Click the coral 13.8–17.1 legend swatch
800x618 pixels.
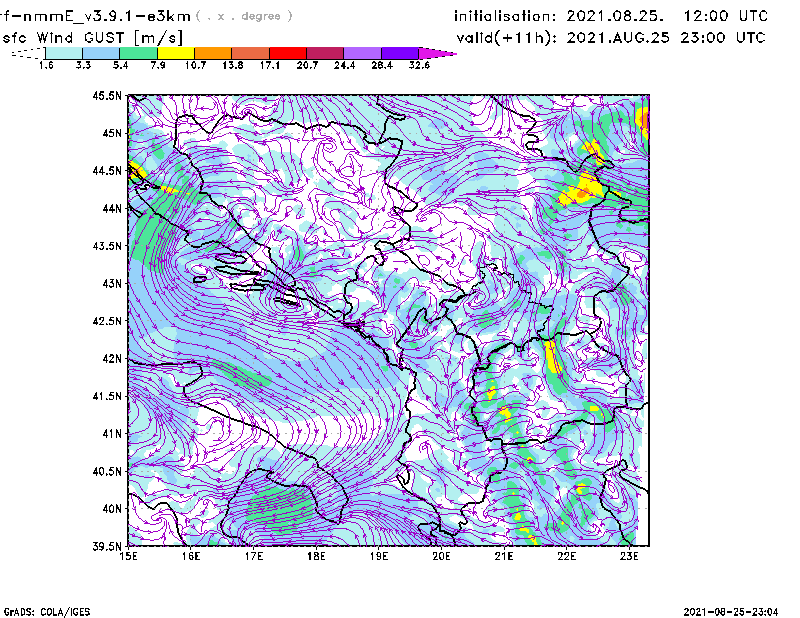click(x=250, y=53)
